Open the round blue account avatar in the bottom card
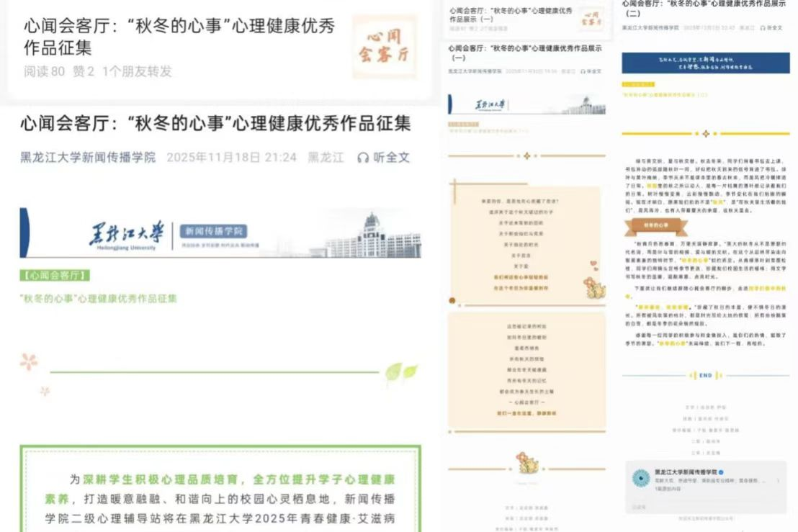 pyautogui.click(x=640, y=478)
